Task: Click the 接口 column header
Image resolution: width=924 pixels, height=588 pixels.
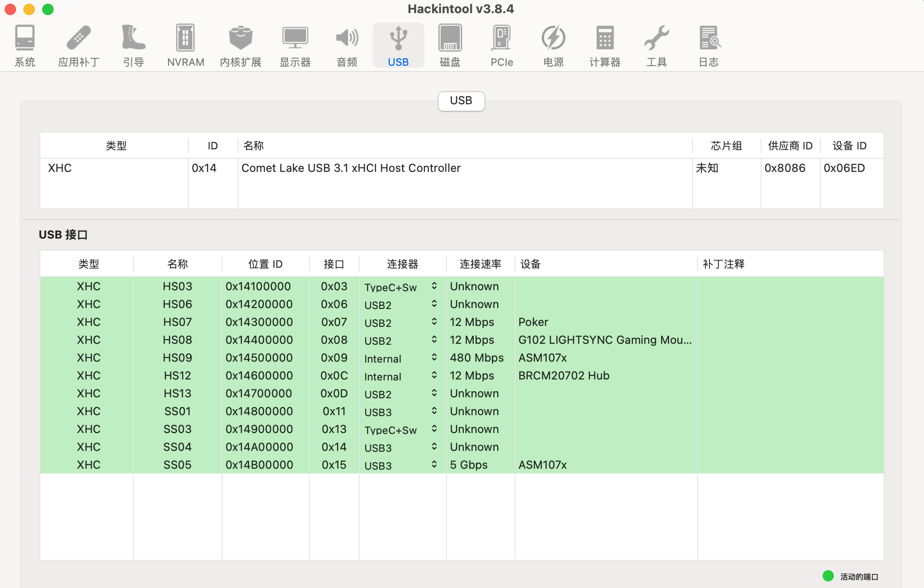Action: click(x=334, y=264)
